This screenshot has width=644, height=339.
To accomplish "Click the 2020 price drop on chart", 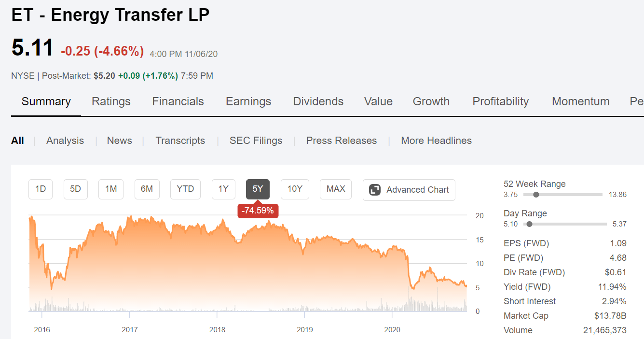I will coord(408,269).
